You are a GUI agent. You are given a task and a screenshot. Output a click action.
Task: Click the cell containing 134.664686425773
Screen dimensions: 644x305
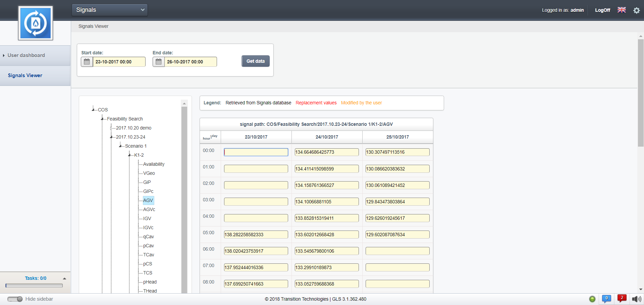(x=327, y=152)
